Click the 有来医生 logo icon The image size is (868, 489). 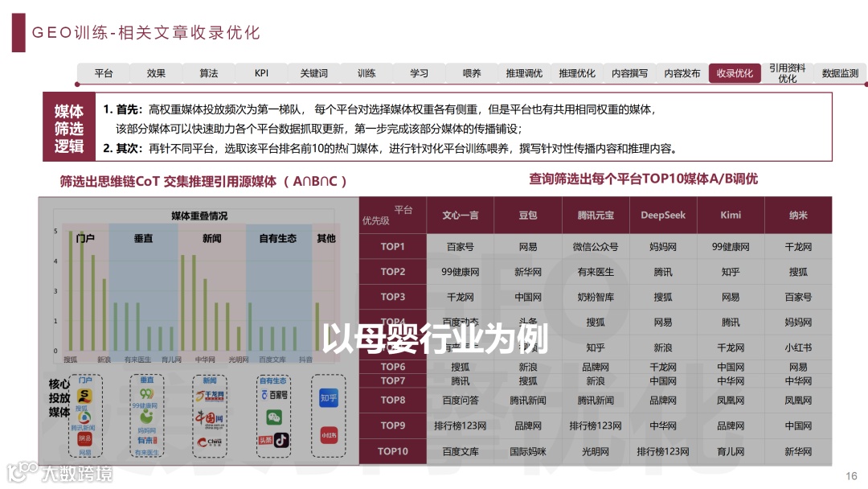[x=147, y=440]
